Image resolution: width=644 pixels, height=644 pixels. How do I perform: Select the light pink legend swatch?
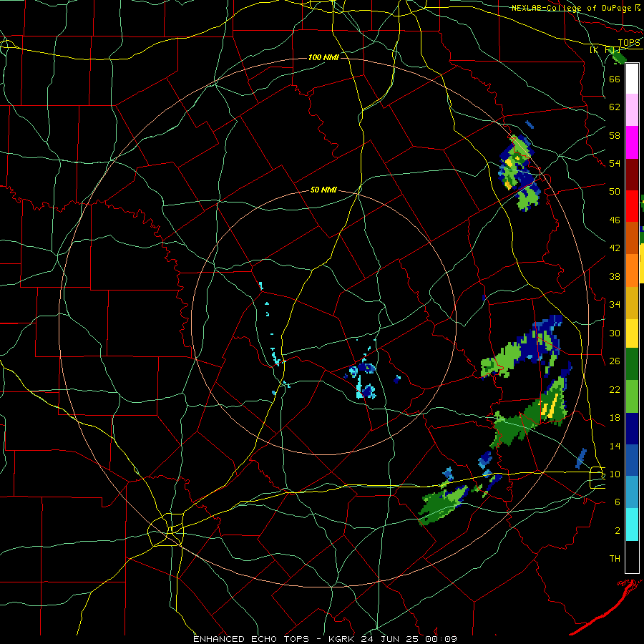[x=632, y=110]
